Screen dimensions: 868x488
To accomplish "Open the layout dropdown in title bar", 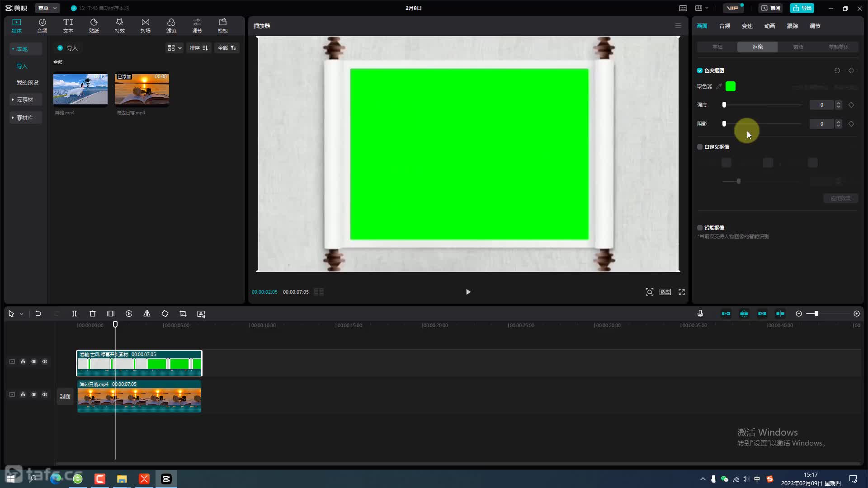I will [702, 8].
